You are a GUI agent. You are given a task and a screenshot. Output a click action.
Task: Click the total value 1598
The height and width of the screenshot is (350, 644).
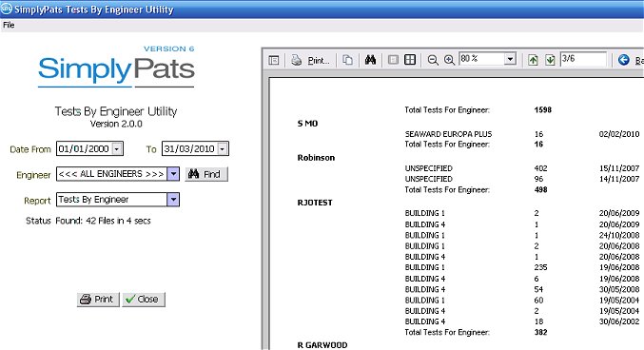[542, 110]
